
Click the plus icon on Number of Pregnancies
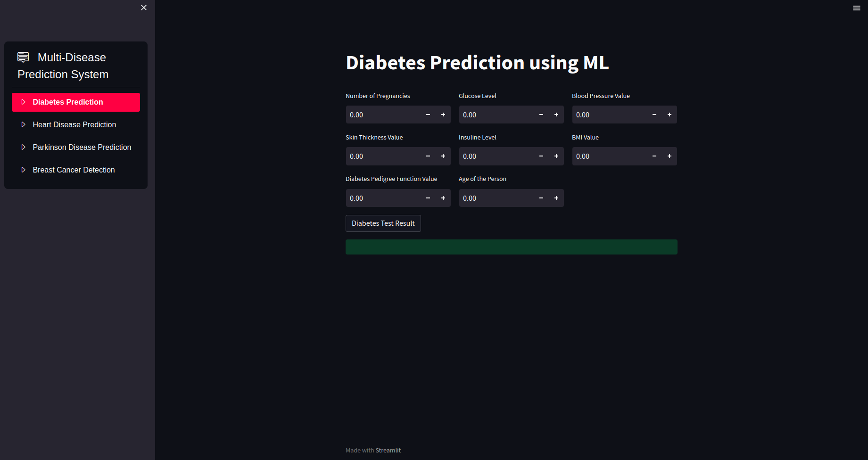[x=443, y=115]
